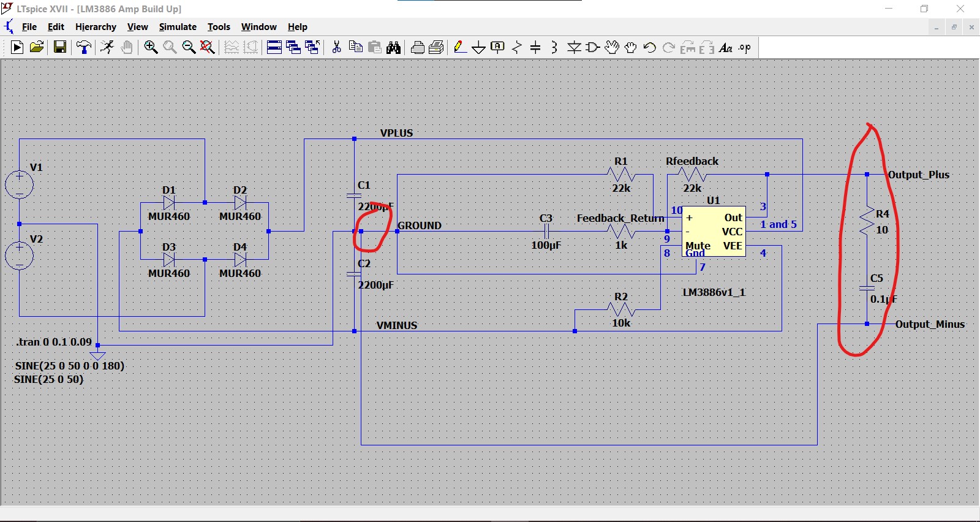980x522 pixels.
Task: Click the Print icon
Action: point(436,47)
